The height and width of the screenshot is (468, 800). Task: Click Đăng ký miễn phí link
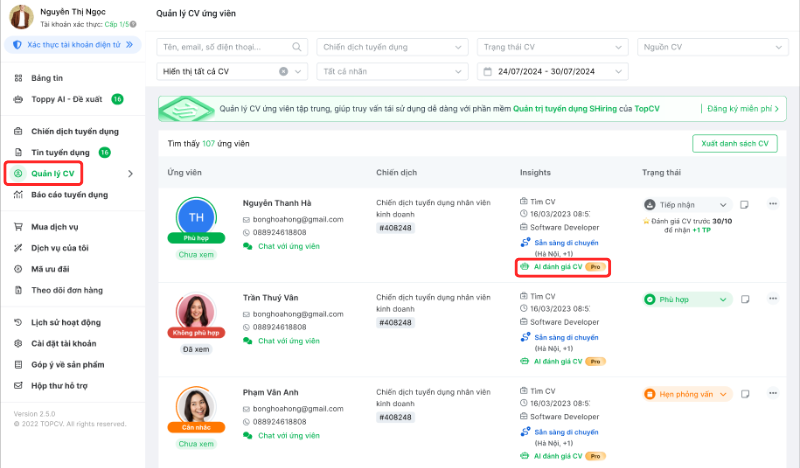743,109
